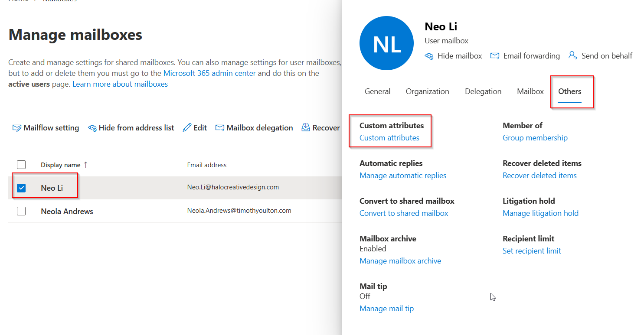Click Manage litigation hold link
This screenshot has height=335, width=644.
tap(540, 213)
